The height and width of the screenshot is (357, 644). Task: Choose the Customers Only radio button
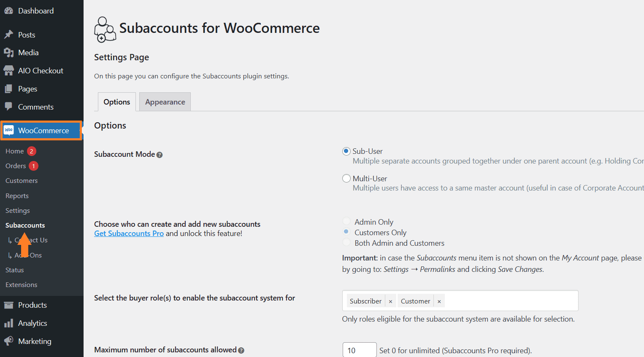[x=346, y=232]
